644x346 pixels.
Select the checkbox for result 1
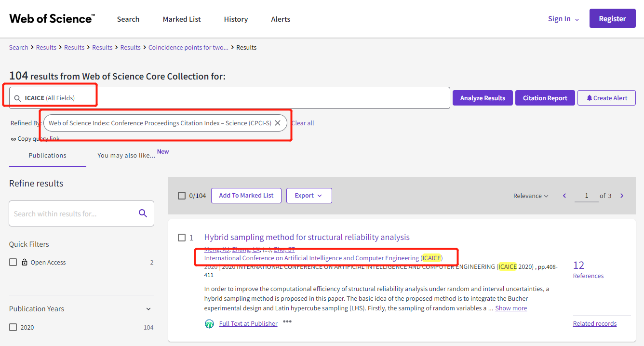pos(182,238)
